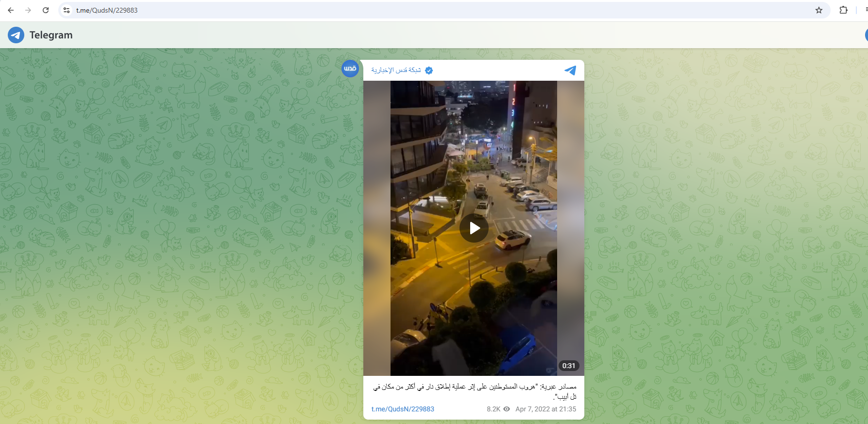The width and height of the screenshot is (868, 424).
Task: Reload the current page
Action: [46, 10]
